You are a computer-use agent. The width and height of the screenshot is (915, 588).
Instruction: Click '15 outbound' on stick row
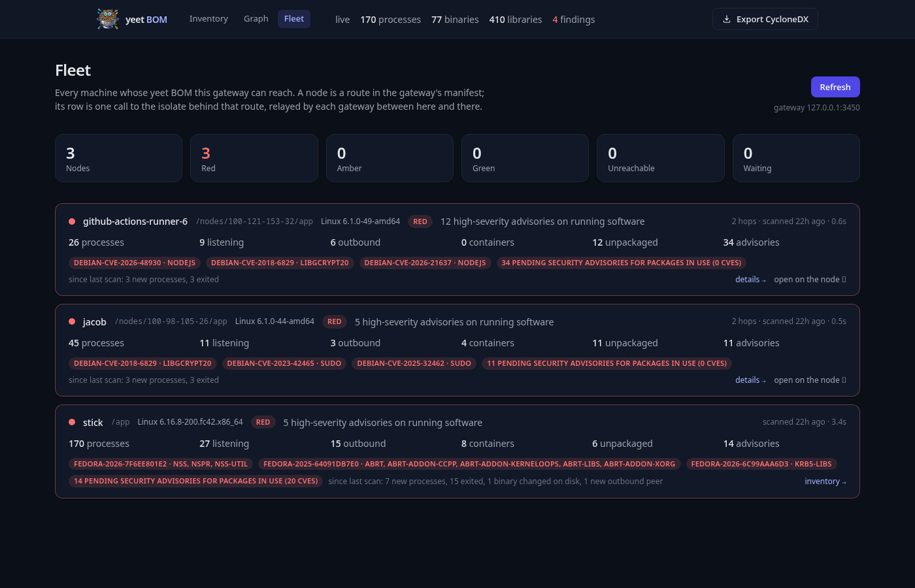(x=358, y=444)
